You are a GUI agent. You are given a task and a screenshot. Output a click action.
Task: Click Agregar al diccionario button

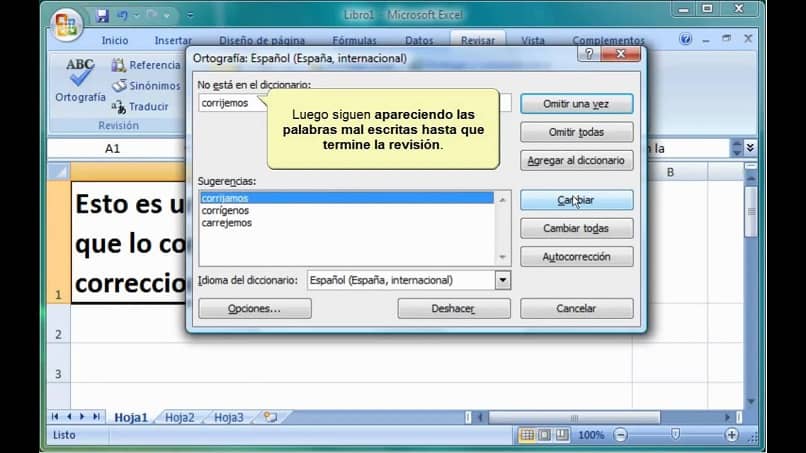click(576, 160)
